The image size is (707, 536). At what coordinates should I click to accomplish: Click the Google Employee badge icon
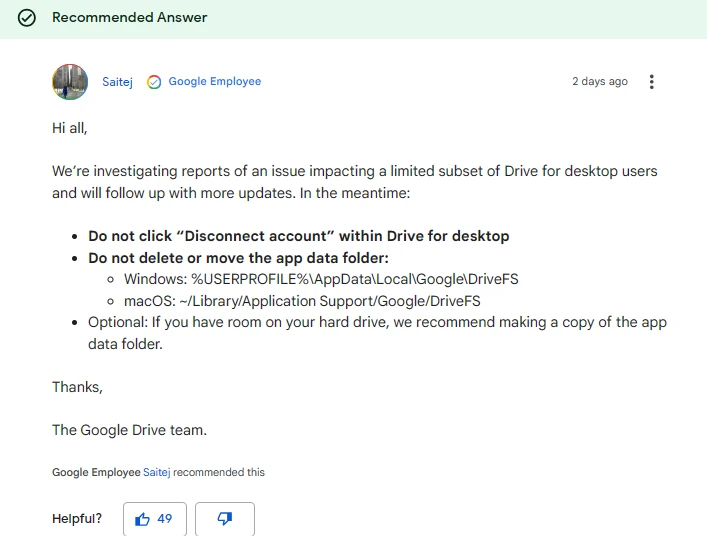[154, 82]
